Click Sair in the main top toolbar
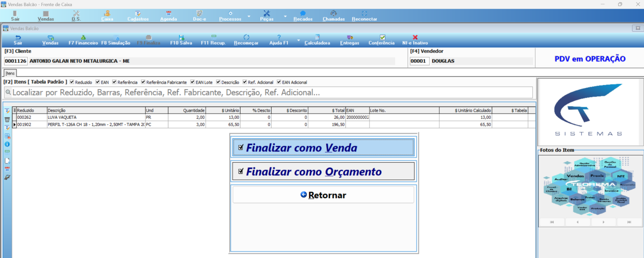 coord(16,16)
